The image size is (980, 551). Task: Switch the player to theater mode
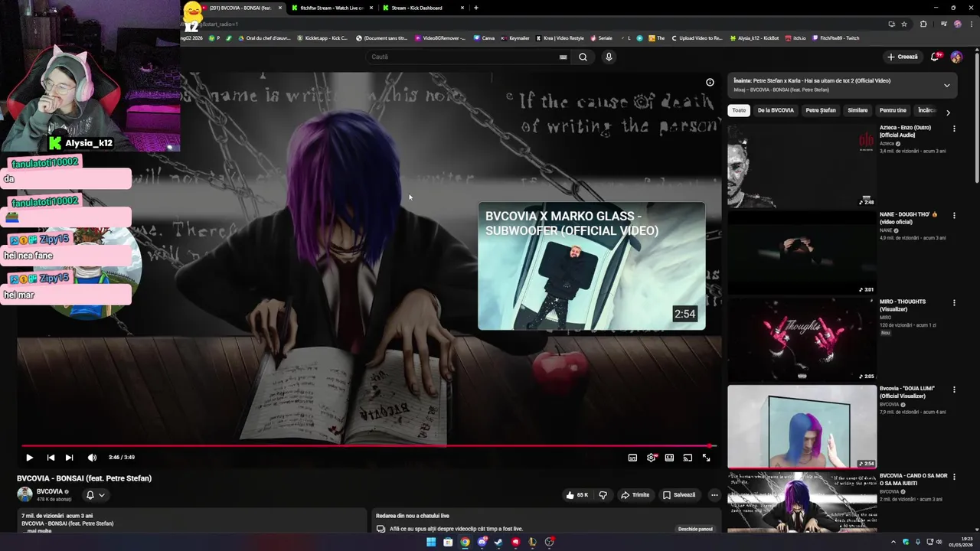pos(669,458)
